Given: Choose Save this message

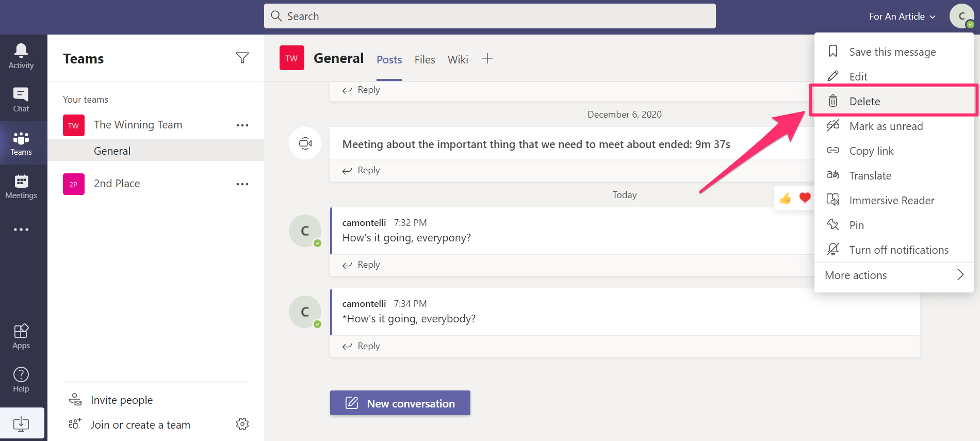Looking at the screenshot, I should pos(894,52).
